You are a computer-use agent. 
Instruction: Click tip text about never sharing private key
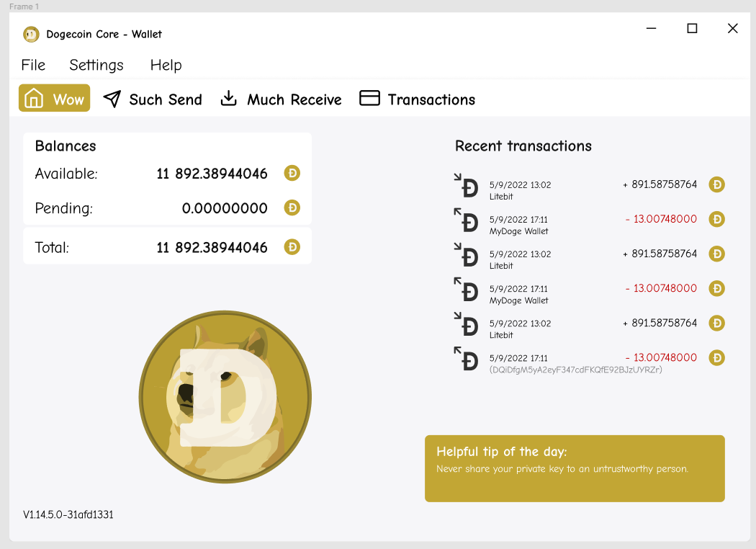pos(562,469)
